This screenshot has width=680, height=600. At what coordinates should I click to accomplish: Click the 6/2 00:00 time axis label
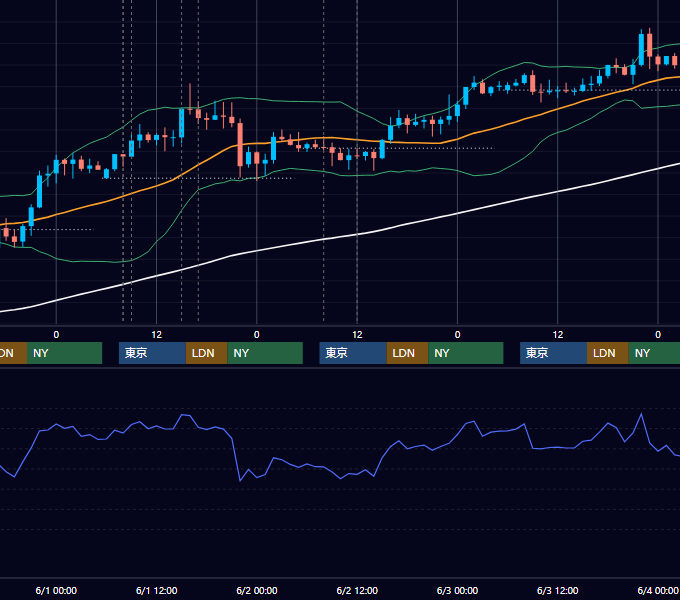tap(257, 590)
